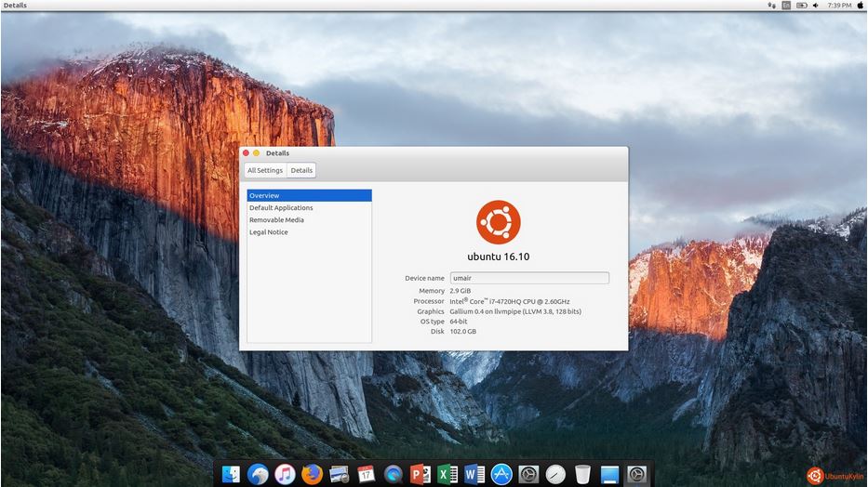Screen dimensions: 868x487
Task: Select Overview in the sidebar list
Action: (309, 196)
